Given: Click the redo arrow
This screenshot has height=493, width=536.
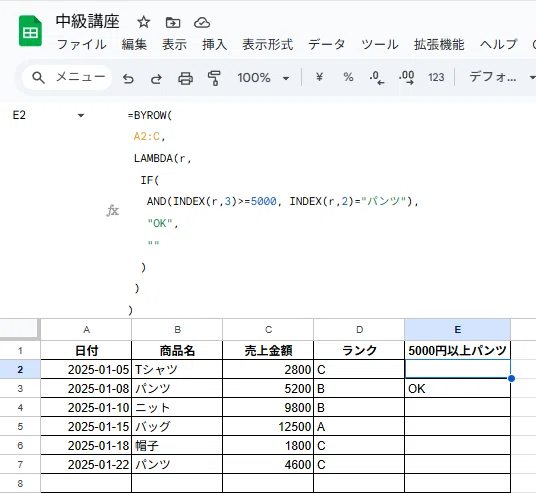Looking at the screenshot, I should click(x=156, y=78).
